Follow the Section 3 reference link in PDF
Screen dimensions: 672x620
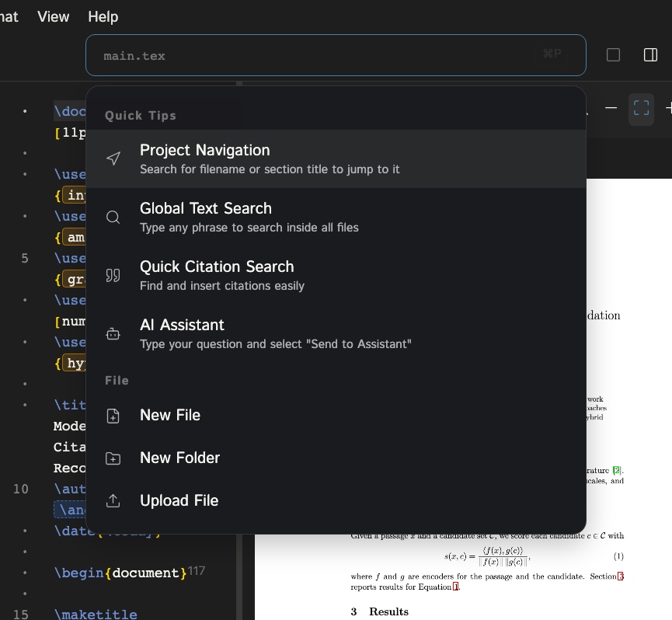pyautogui.click(x=620, y=576)
